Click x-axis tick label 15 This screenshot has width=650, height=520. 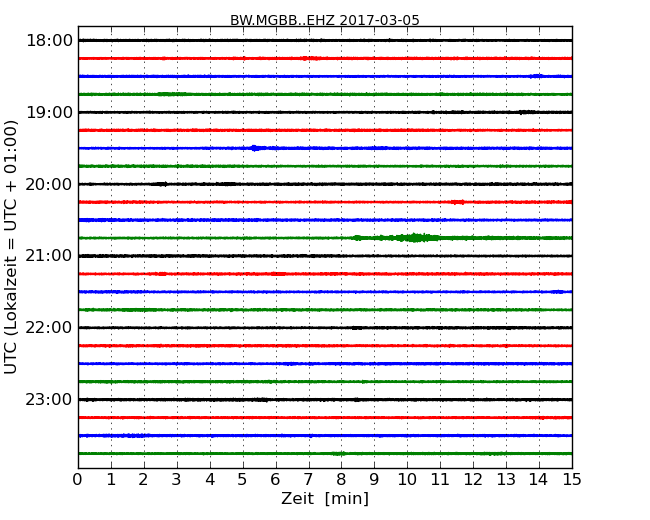[x=572, y=480]
